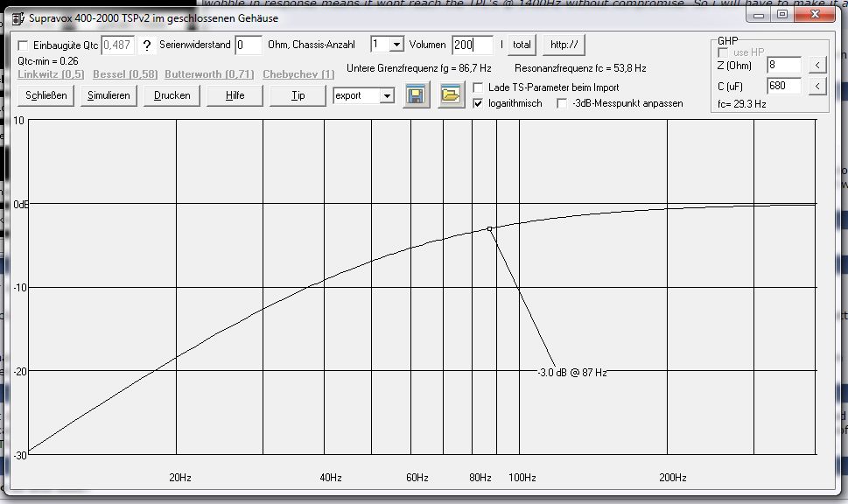
Task: Toggle the use HP checkbox
Action: point(723,52)
